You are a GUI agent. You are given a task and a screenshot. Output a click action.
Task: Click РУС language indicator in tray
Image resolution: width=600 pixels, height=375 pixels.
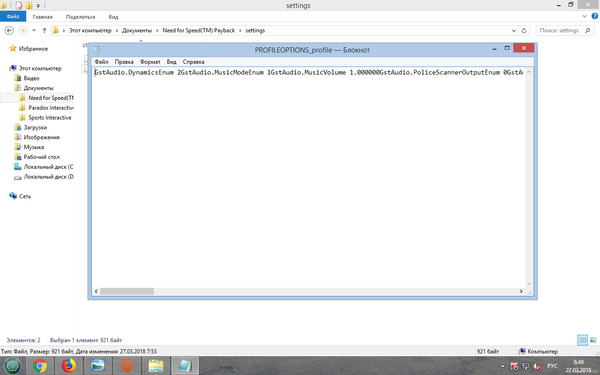click(x=552, y=366)
